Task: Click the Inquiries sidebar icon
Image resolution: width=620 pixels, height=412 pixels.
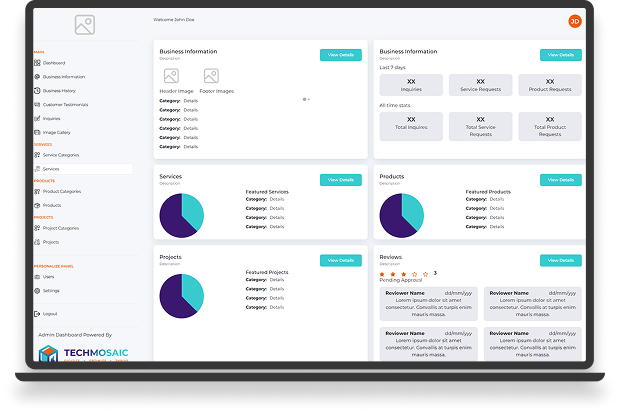Action: click(x=37, y=118)
